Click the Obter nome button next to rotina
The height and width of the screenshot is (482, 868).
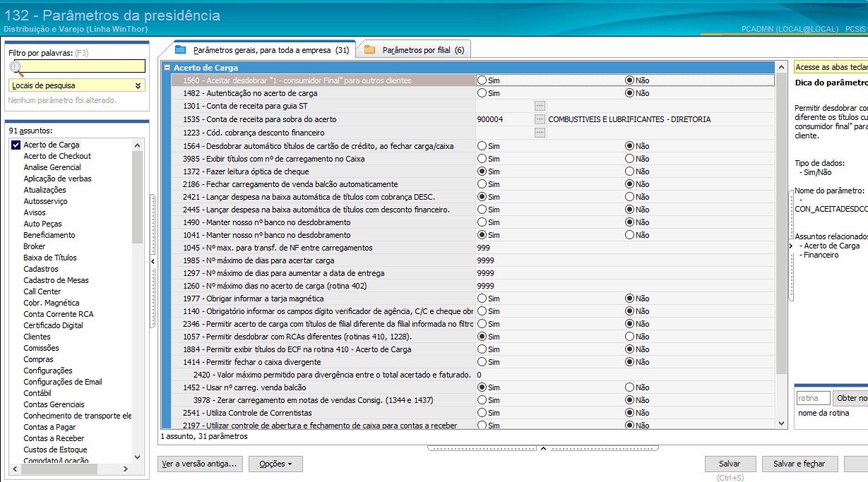(850, 398)
